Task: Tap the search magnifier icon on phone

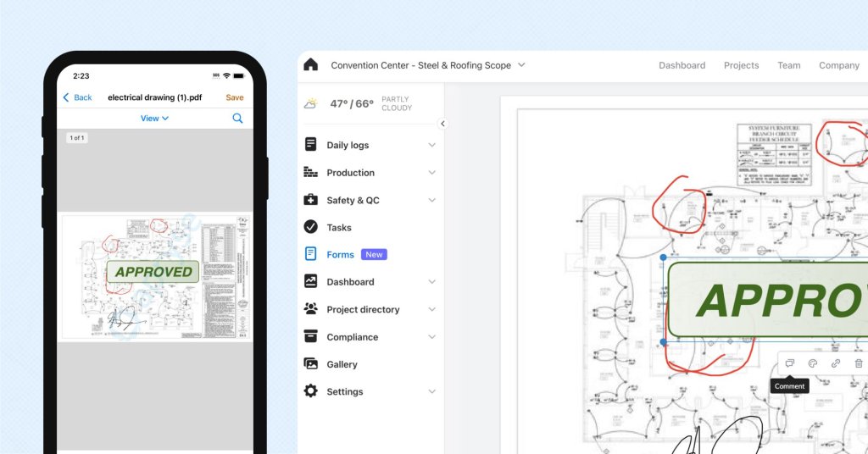Action: click(x=237, y=119)
